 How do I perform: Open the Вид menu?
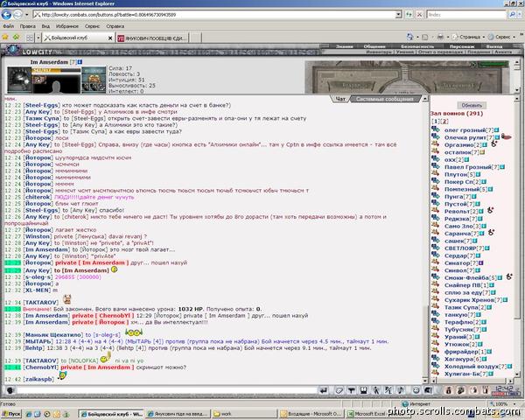pyautogui.click(x=45, y=26)
